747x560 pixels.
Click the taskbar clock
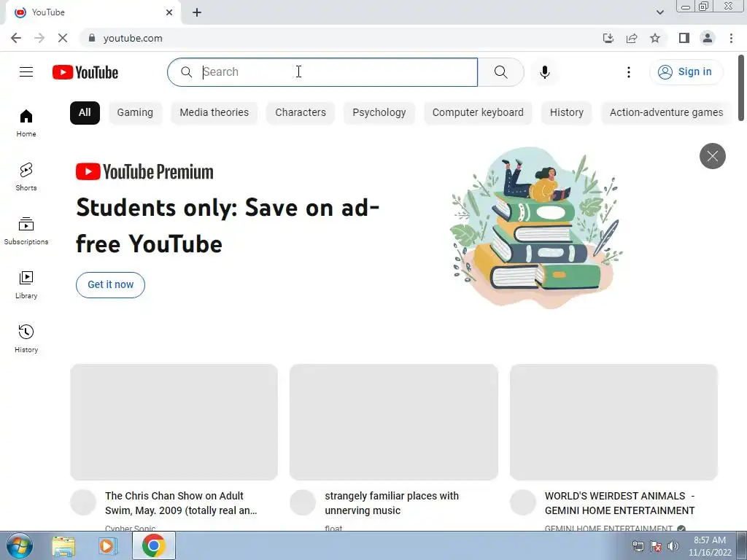pyautogui.click(x=710, y=546)
